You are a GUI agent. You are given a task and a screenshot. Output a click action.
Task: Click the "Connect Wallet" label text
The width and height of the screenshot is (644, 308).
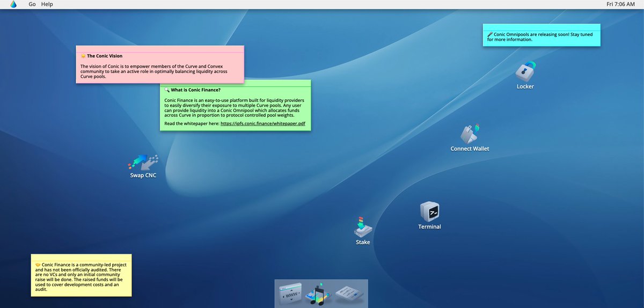click(470, 149)
